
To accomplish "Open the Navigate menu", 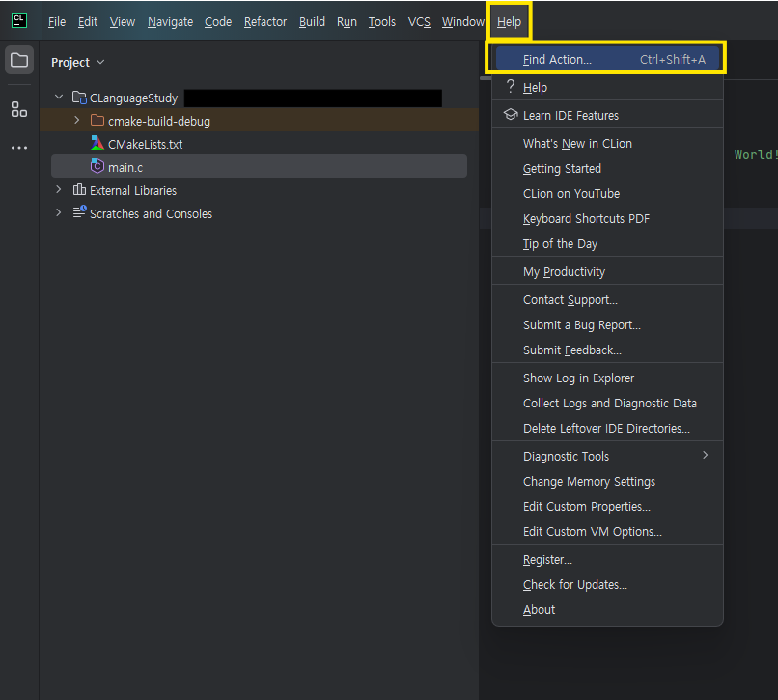I will pyautogui.click(x=170, y=22).
